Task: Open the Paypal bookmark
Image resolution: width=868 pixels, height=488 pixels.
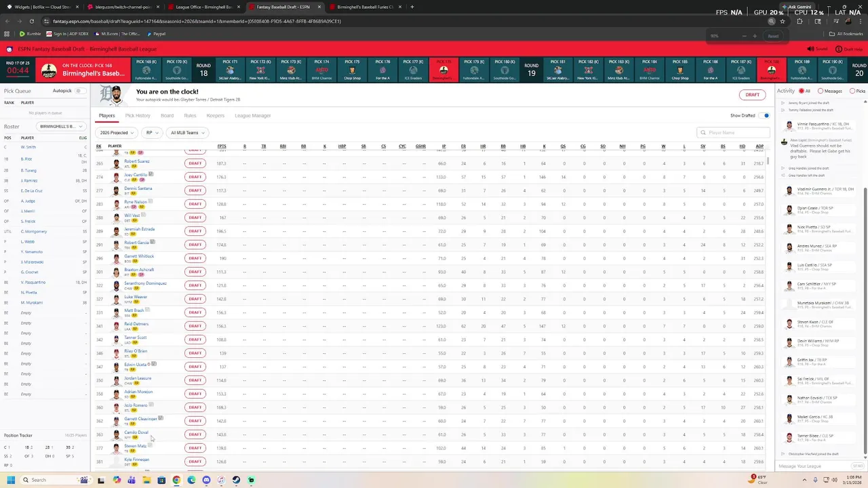Action: click(157, 34)
